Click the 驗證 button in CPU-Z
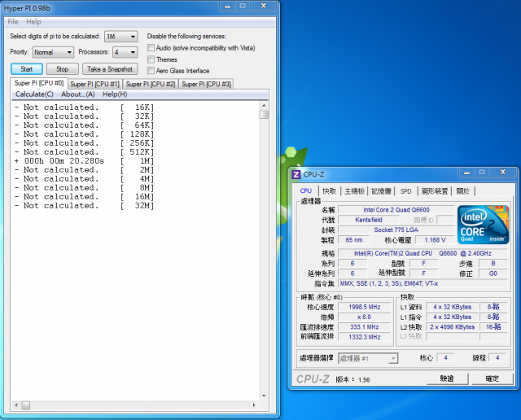 (447, 378)
